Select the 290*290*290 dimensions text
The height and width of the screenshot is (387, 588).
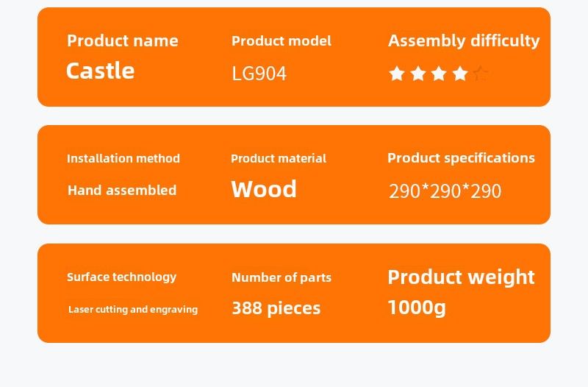(445, 191)
